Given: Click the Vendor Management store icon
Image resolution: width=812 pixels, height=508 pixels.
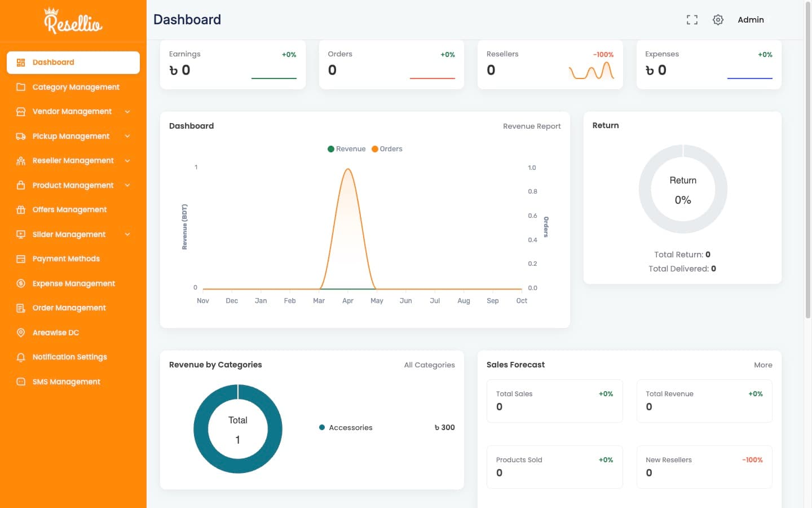Looking at the screenshot, I should click(x=21, y=112).
